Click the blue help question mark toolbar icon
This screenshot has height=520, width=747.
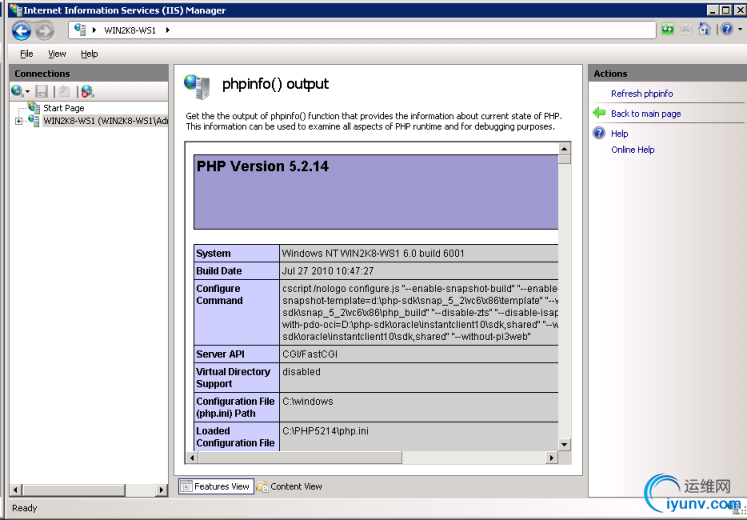coord(727,30)
